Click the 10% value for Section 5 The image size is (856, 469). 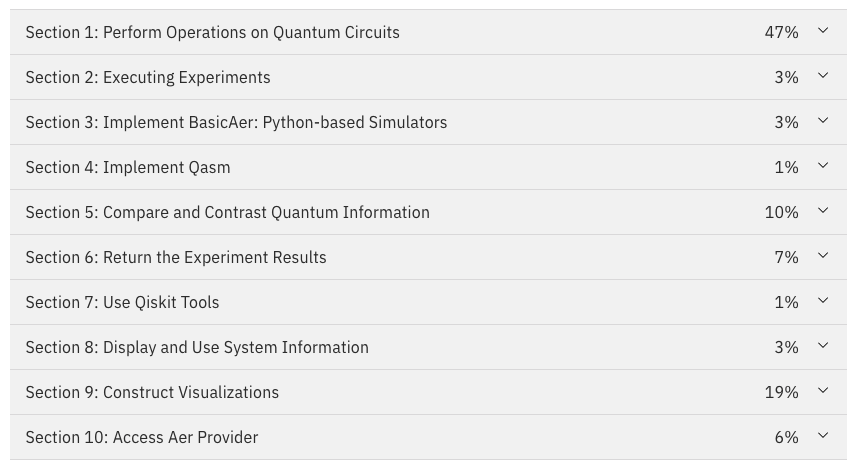coord(781,212)
